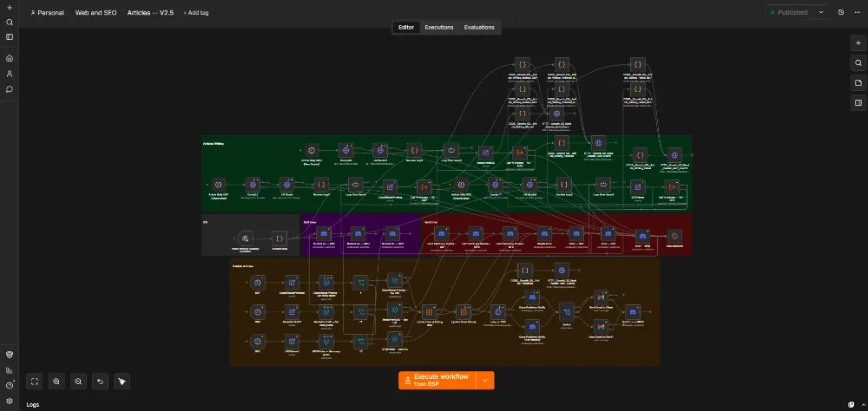Select the Articles Writing sticky note title
Screen dimensions: 868x411
click(x=214, y=143)
